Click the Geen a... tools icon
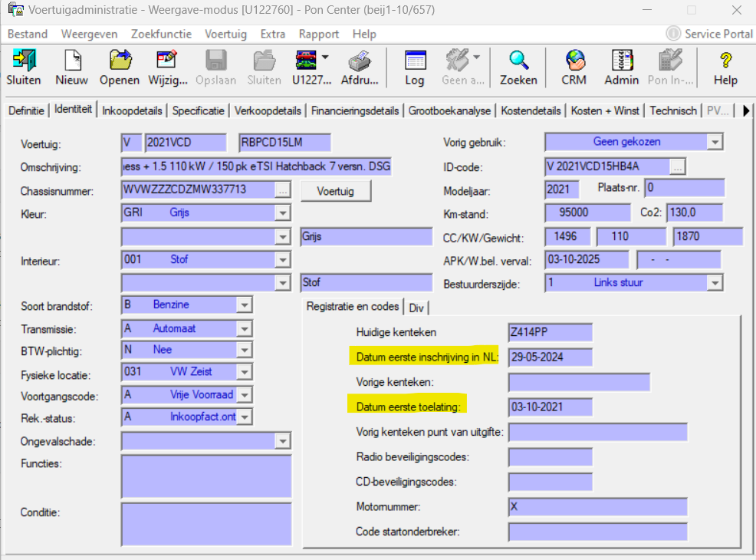Viewport: 756px width, 560px height. (457, 60)
